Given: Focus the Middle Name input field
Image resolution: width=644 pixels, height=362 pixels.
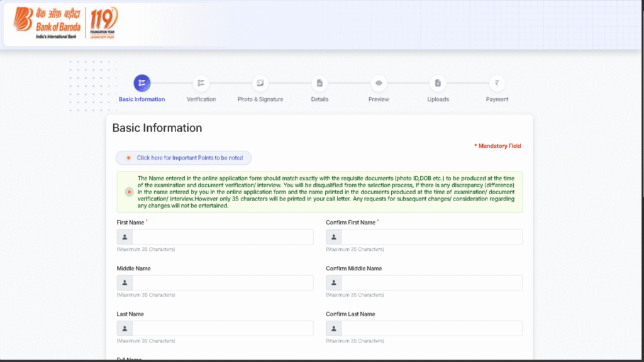Looking at the screenshot, I should point(223,283).
